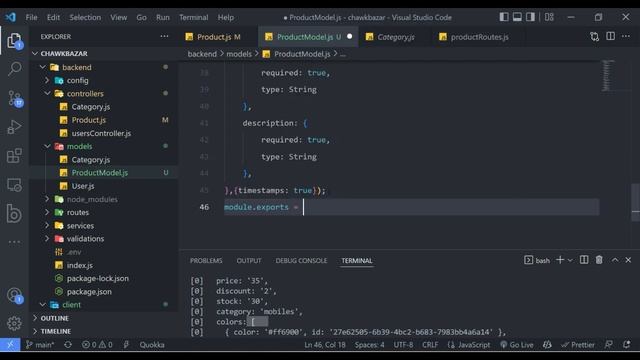Open the Remote Explorer view
The height and width of the screenshot is (360, 640).
[x=14, y=185]
